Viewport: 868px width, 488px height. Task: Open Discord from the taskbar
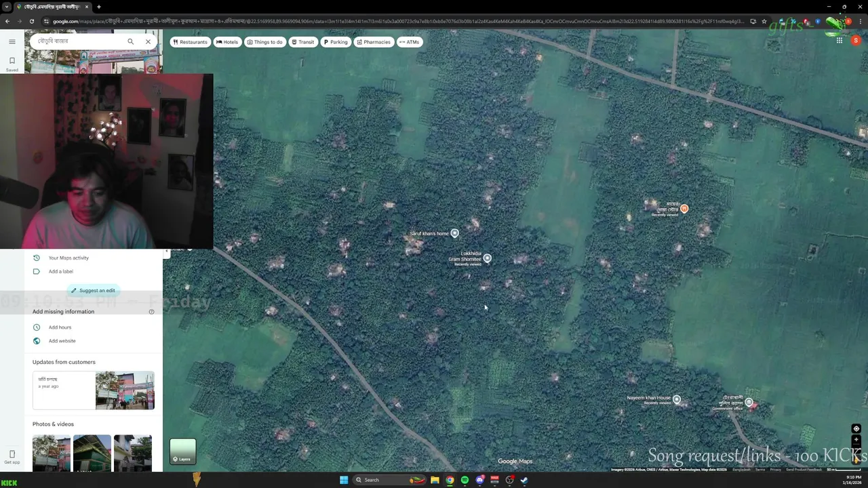coord(479,480)
